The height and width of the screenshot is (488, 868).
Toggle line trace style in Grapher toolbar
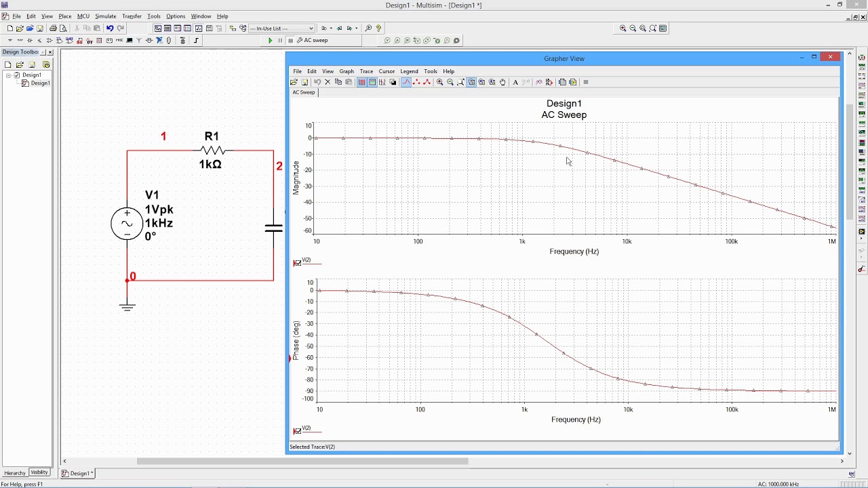click(x=406, y=82)
